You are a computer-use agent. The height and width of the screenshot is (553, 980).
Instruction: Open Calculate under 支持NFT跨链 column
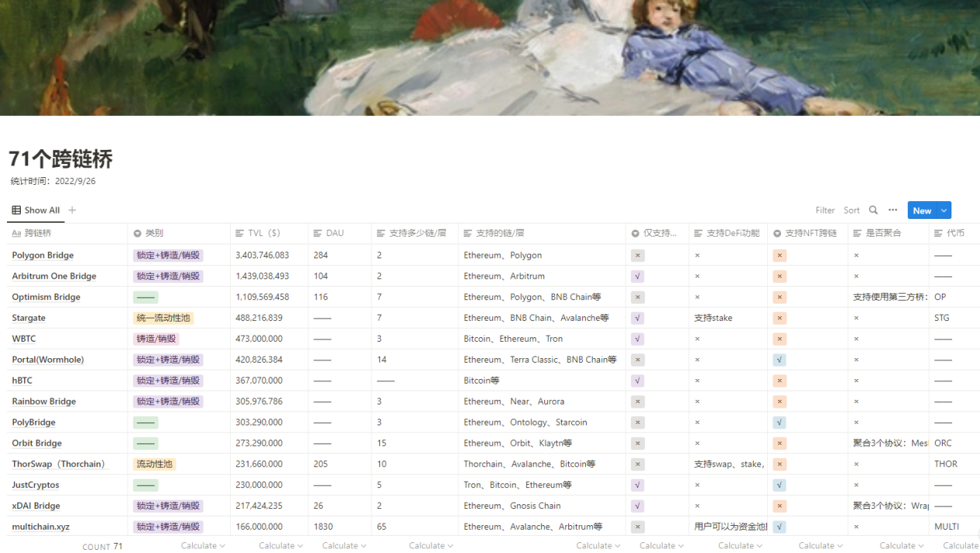click(x=821, y=545)
